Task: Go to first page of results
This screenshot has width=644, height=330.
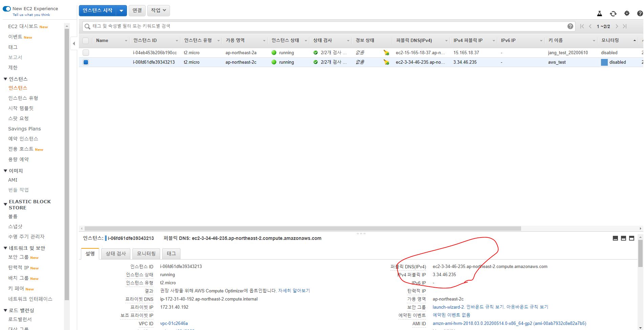Action: pyautogui.click(x=582, y=26)
